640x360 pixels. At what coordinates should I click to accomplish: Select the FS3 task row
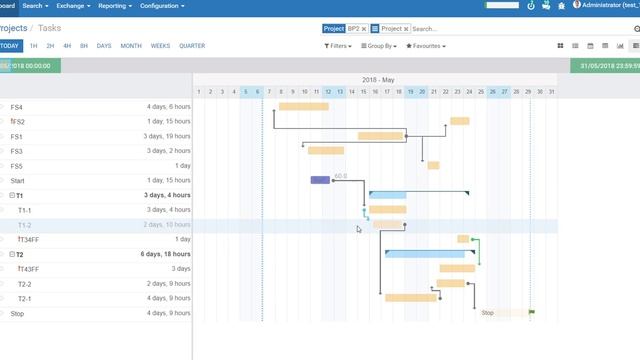[96, 151]
